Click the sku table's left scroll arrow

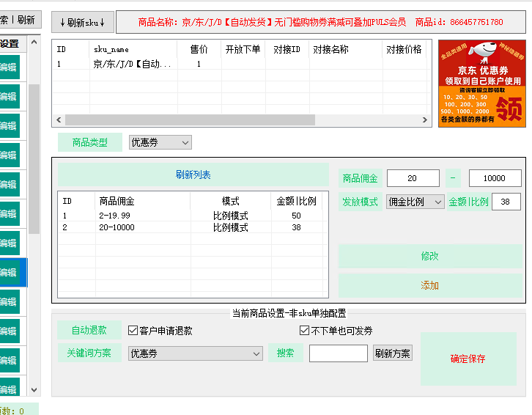(59, 120)
